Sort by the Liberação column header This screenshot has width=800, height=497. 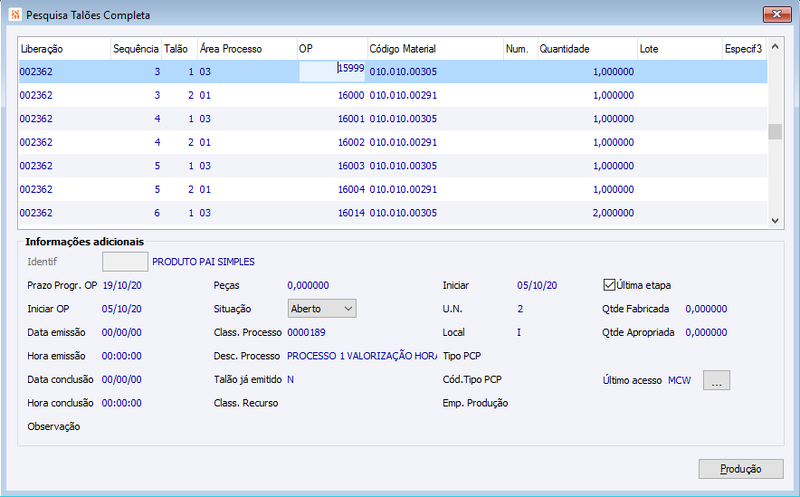[64, 49]
